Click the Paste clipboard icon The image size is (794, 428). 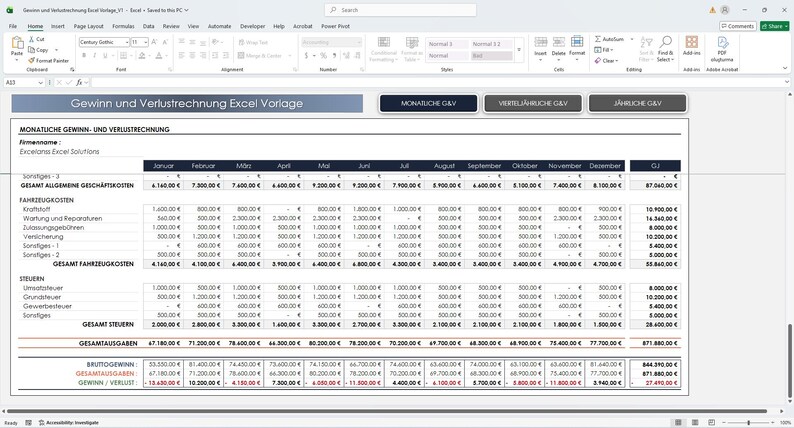(17, 44)
